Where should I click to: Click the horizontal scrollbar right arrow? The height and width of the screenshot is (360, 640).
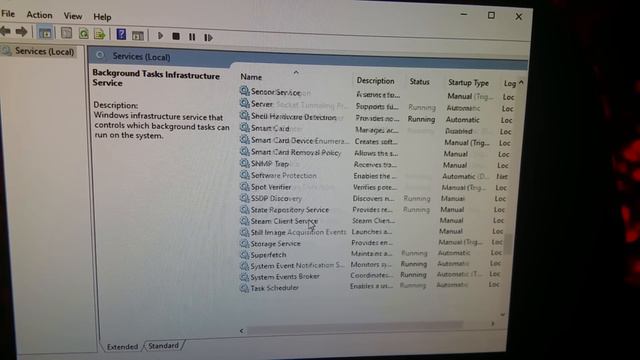[493, 324]
